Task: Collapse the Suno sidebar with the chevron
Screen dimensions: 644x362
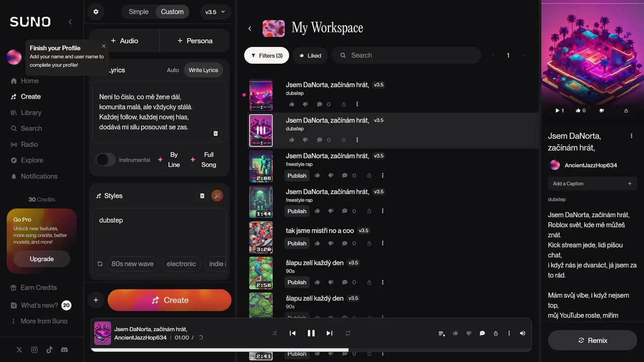Action: tap(70, 22)
